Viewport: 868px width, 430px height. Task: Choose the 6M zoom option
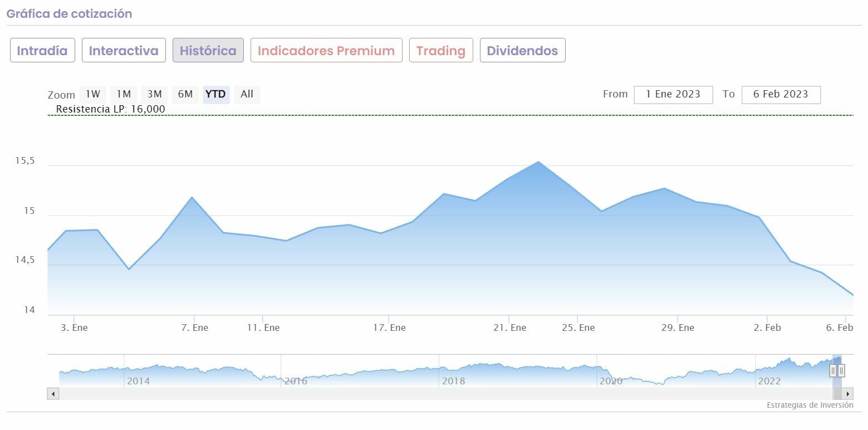(x=185, y=94)
